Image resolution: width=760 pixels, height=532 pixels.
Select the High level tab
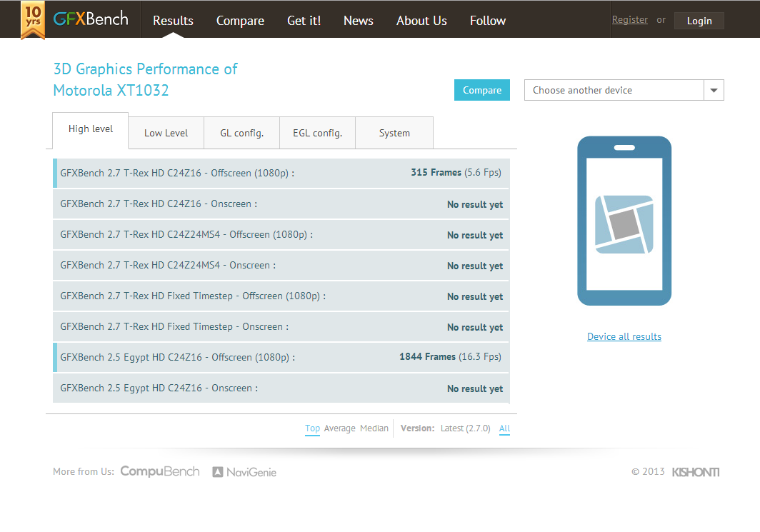click(x=91, y=131)
